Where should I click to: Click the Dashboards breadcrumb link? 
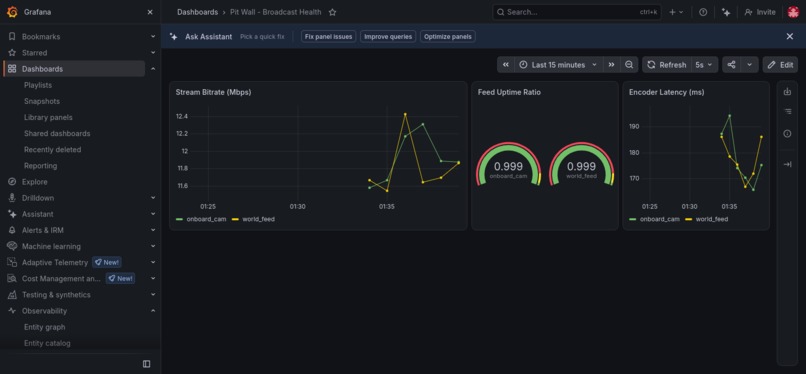pyautogui.click(x=197, y=12)
